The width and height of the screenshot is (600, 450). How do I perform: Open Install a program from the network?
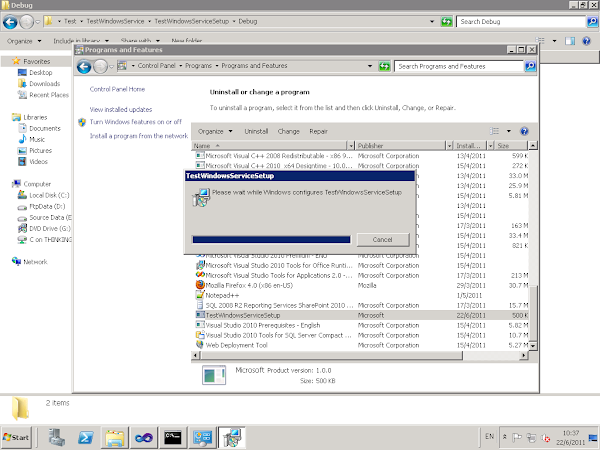(x=139, y=136)
